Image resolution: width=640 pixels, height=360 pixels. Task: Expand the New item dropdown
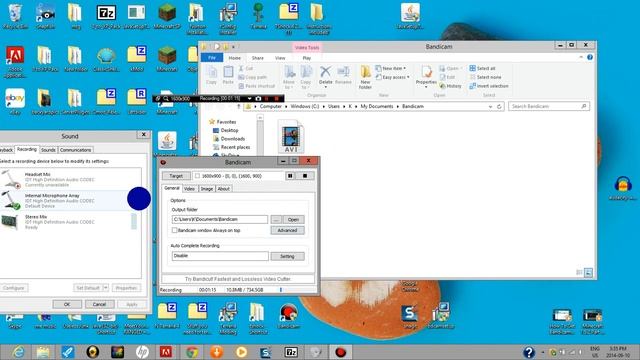(391, 68)
